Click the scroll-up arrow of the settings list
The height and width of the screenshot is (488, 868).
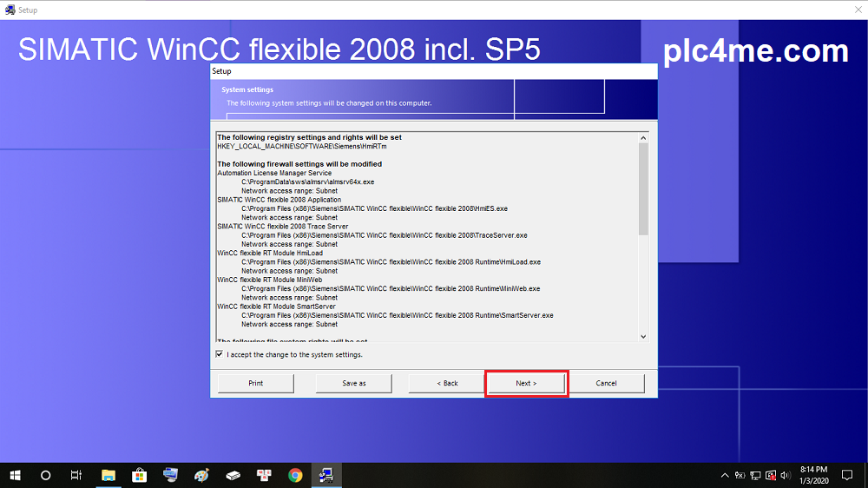pos(643,138)
